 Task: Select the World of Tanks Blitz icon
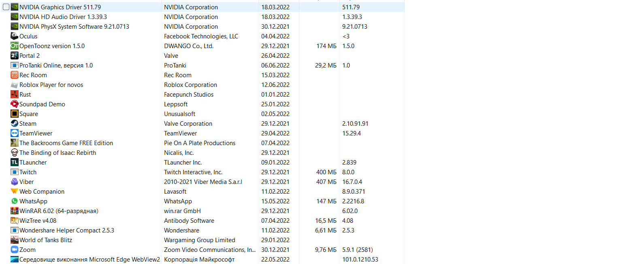tap(15, 240)
